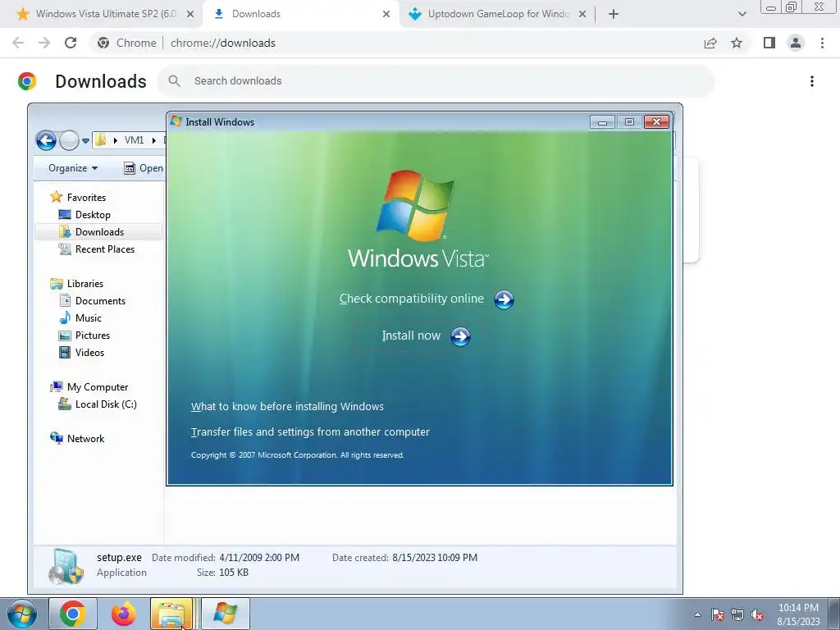The width and height of the screenshot is (840, 630).
Task: Click the Search downloads field
Action: (436, 81)
